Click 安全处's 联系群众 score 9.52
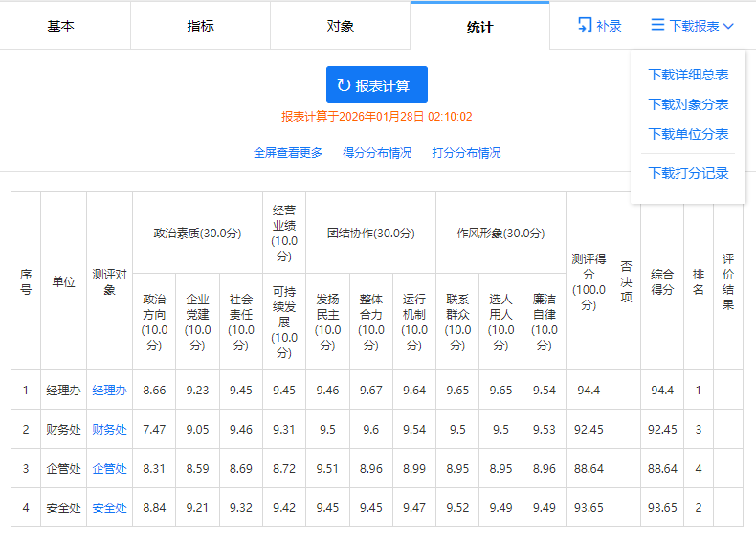This screenshot has width=756, height=536. pos(457,508)
